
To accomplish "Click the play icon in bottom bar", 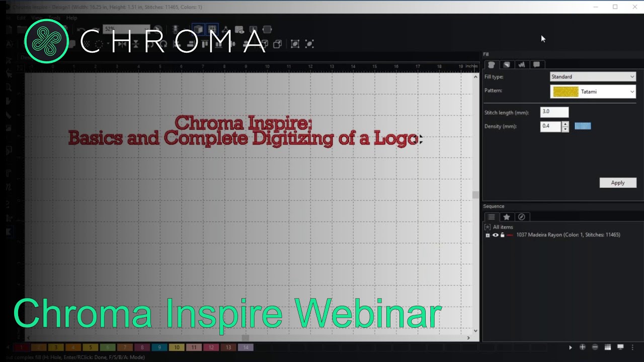I will point(570,347).
